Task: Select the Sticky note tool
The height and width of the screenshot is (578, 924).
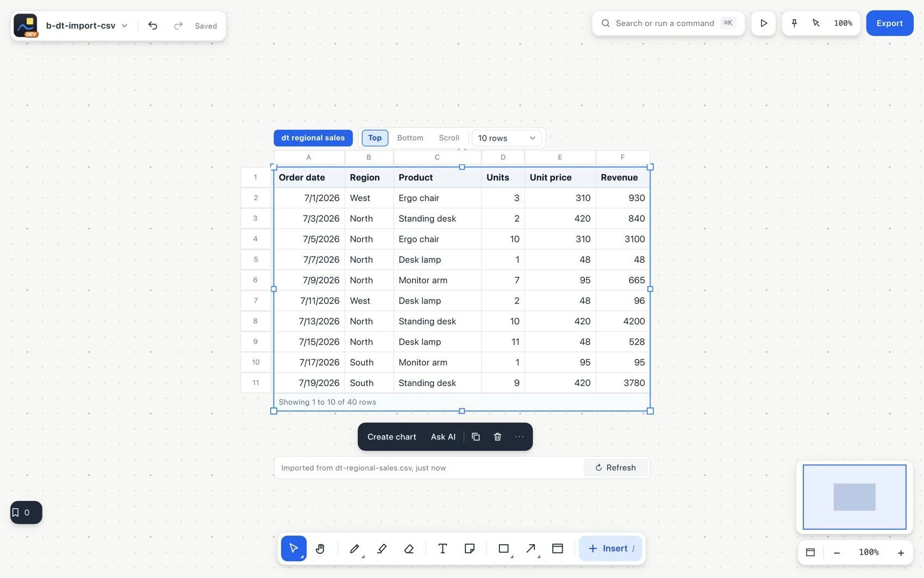Action: pyautogui.click(x=470, y=548)
